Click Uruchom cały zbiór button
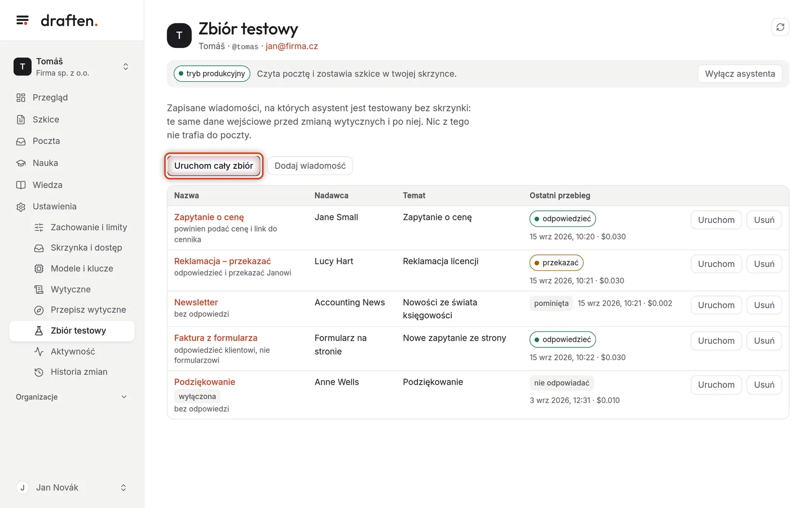 tap(214, 166)
